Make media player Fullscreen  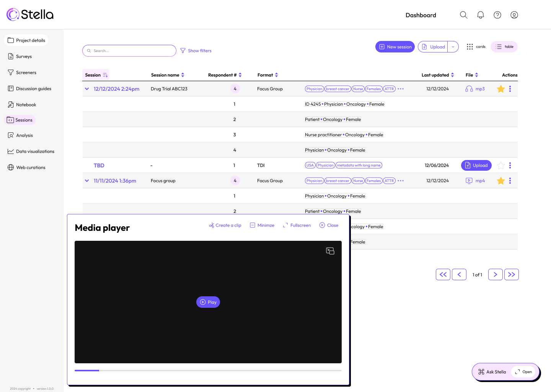[x=297, y=225]
